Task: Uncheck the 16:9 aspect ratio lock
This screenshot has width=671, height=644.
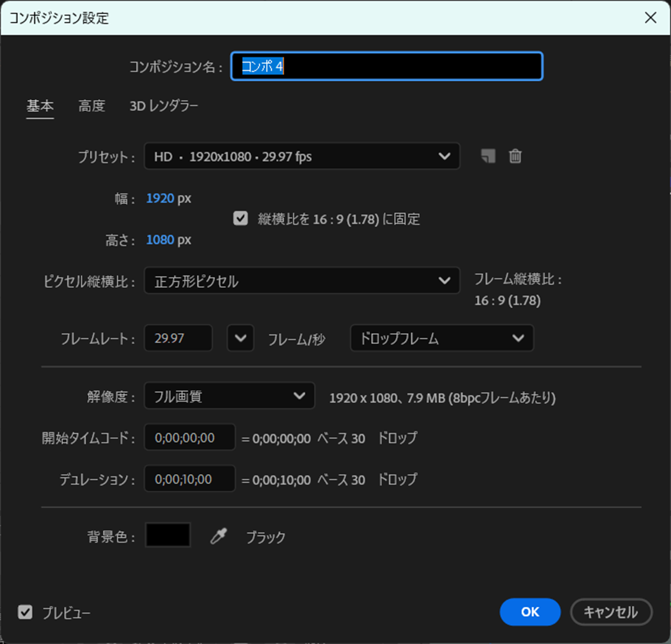Action: (x=240, y=219)
